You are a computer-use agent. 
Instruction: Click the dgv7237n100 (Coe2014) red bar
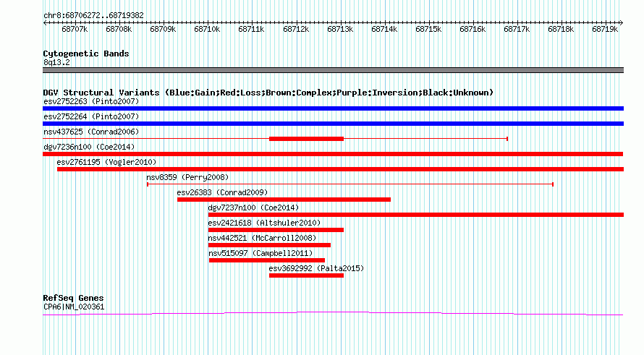416,215
